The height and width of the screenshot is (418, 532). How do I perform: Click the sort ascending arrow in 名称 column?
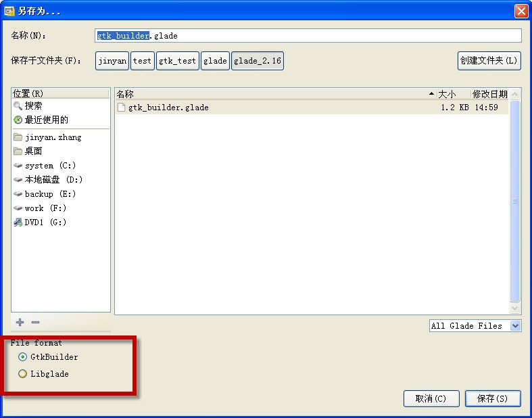(431, 93)
